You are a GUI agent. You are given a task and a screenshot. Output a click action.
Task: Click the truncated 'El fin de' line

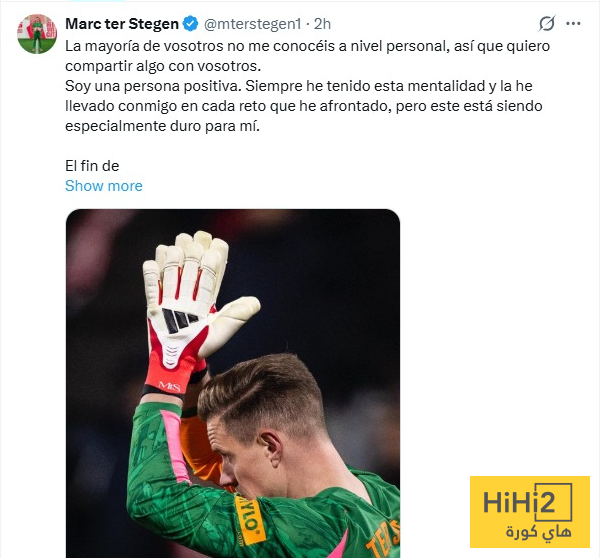(92, 166)
